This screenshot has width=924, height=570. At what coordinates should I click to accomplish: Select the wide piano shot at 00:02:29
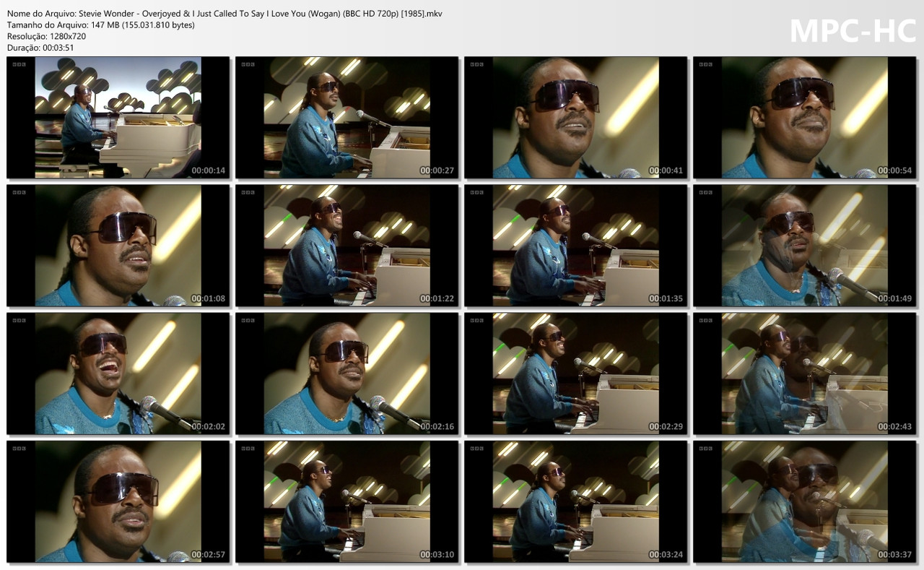575,373
